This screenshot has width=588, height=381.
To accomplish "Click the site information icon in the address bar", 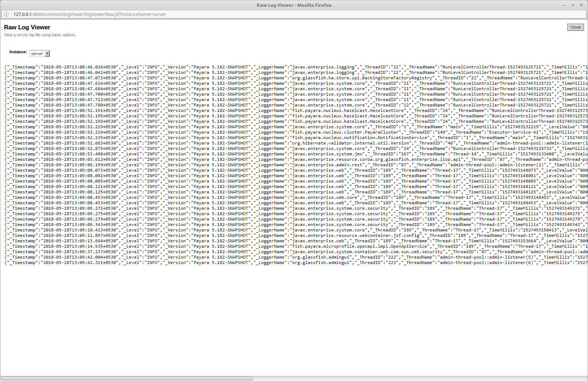I will (x=7, y=14).
